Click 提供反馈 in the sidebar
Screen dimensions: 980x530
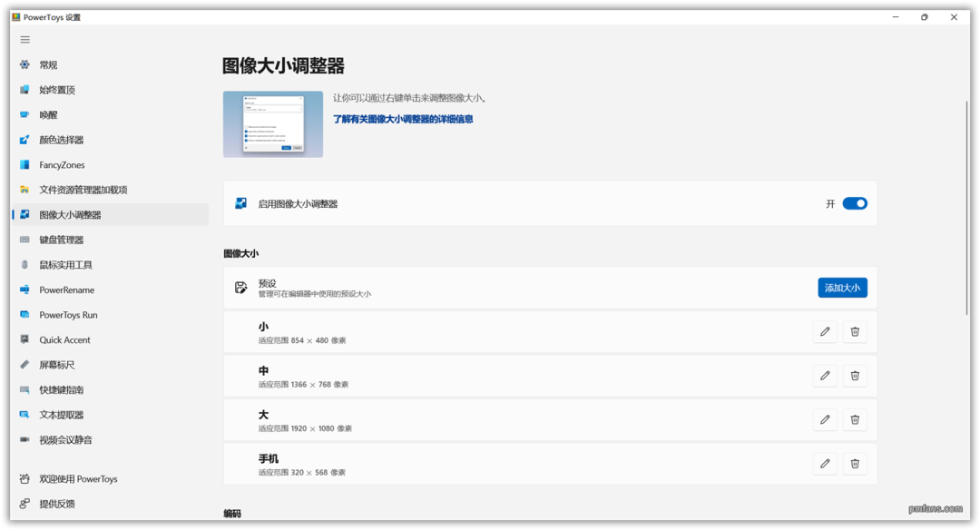tap(110, 504)
